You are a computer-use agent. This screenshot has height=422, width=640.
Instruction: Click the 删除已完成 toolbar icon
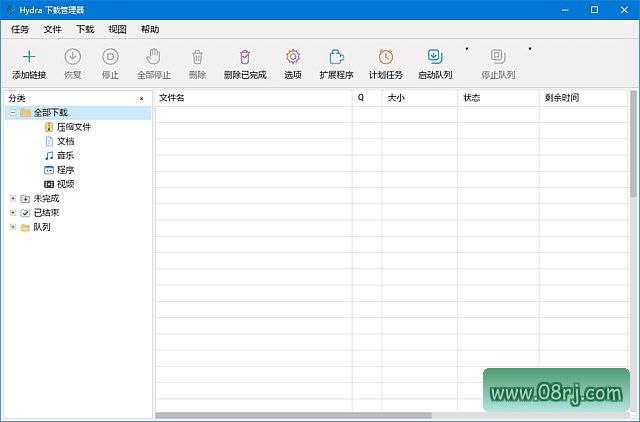coord(245,57)
